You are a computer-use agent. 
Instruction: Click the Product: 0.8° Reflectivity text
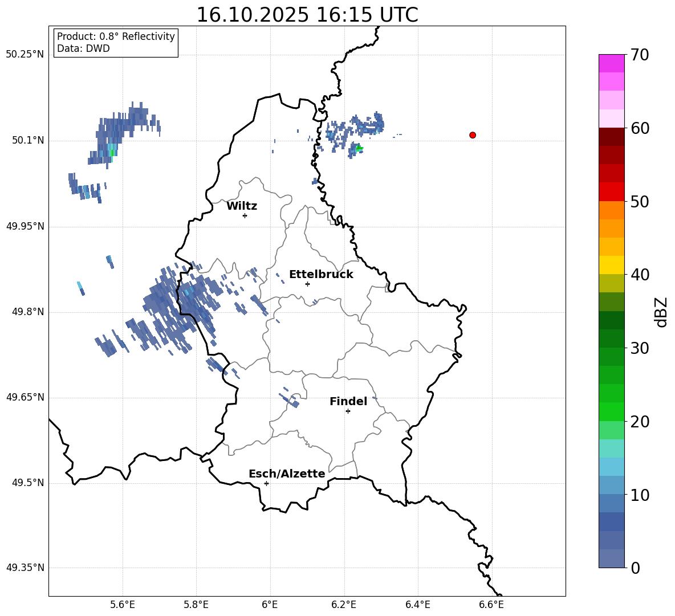coord(116,36)
